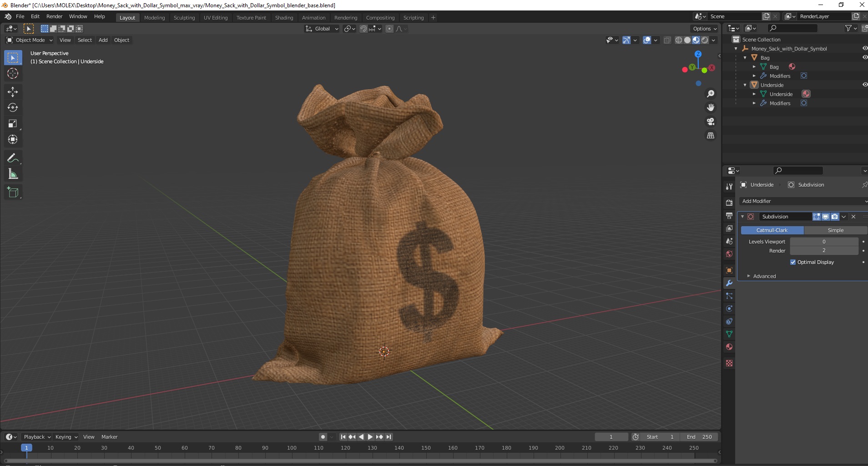Select the Rotate tool
This screenshot has width=868, height=466.
click(x=13, y=107)
